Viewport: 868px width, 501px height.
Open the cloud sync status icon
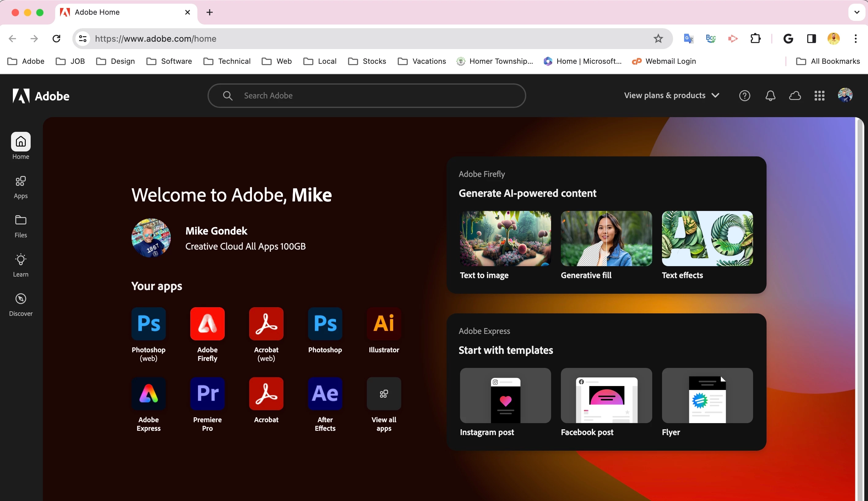pos(794,96)
